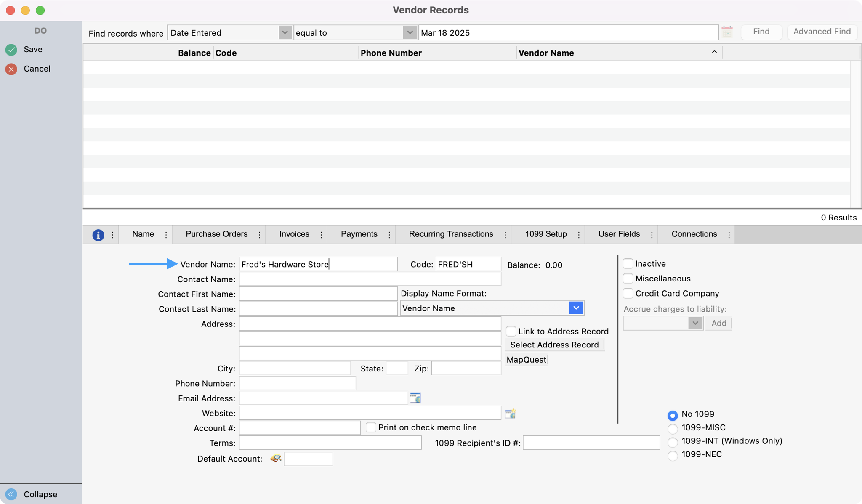Click the email icon beside Email Address
The image size is (862, 504).
(x=415, y=398)
